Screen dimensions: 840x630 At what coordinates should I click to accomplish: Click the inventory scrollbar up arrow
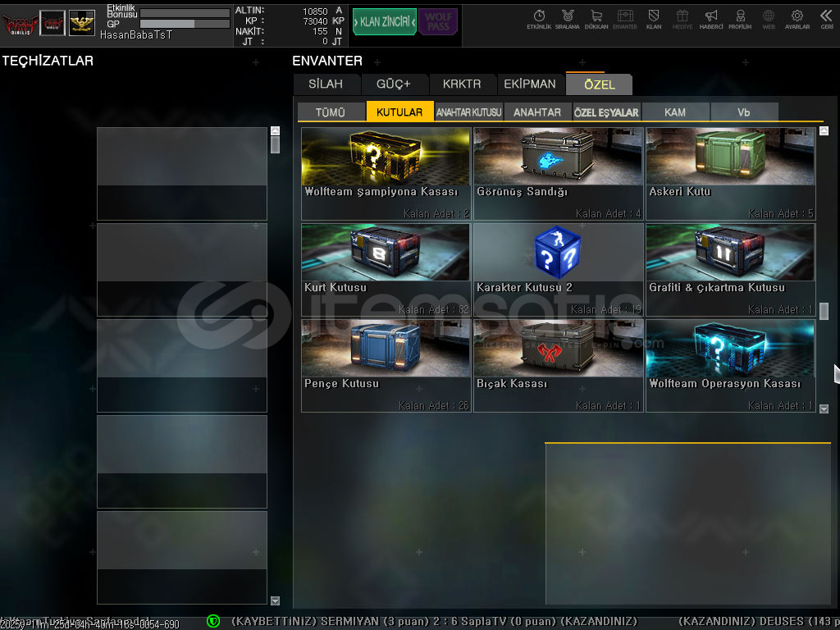(824, 130)
